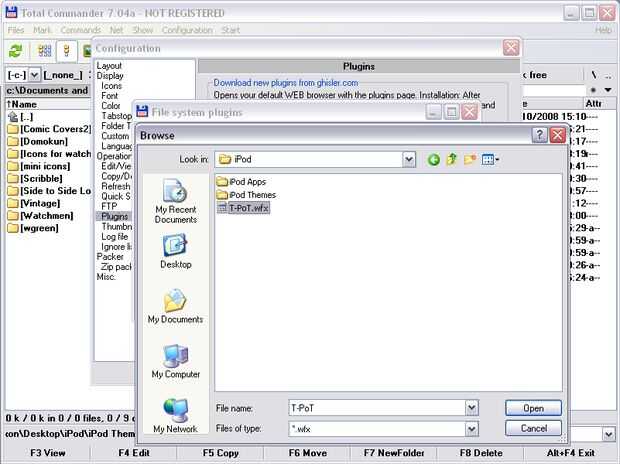Select Layout in Configuration tree
620x464 pixels.
click(x=109, y=66)
